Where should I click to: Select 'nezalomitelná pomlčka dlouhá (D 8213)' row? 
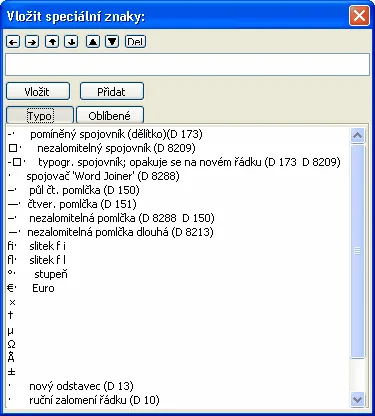pos(178,232)
